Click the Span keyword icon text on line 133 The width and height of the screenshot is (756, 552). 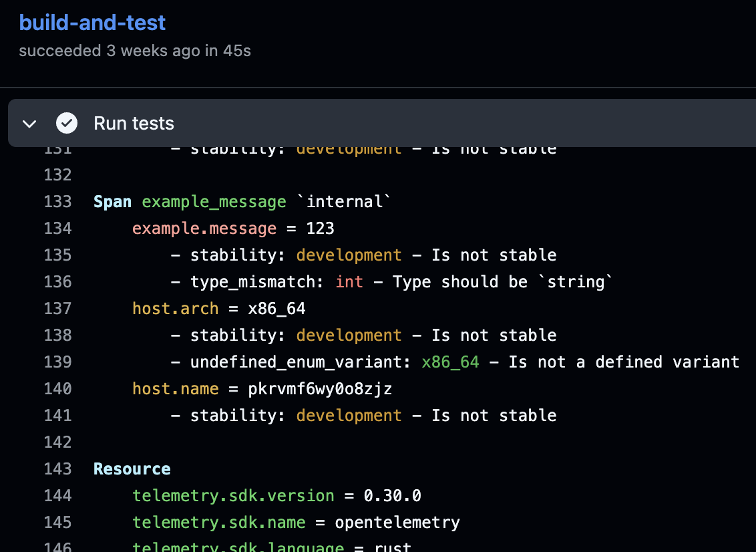pos(112,201)
